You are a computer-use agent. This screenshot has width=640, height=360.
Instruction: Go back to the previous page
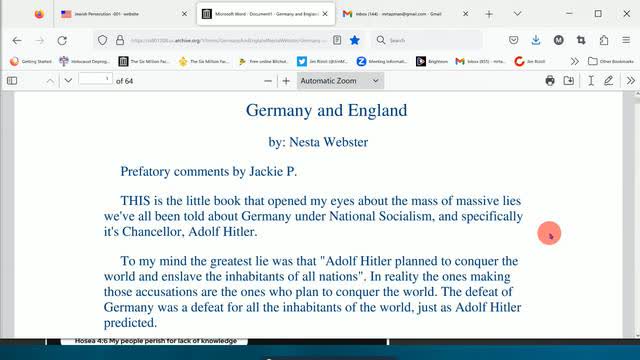pyautogui.click(x=17, y=40)
